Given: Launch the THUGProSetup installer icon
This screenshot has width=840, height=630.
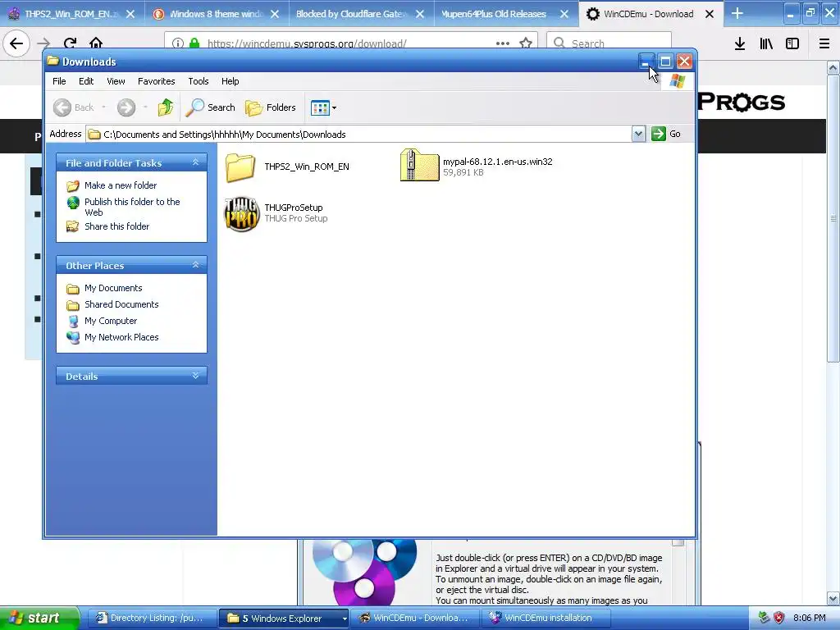Looking at the screenshot, I should coord(241,214).
